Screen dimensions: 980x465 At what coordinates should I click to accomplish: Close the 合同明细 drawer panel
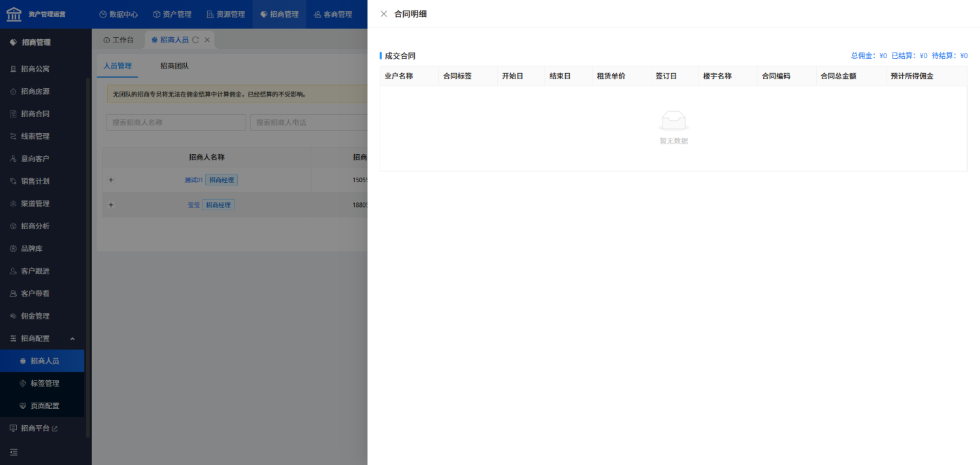[x=384, y=14]
